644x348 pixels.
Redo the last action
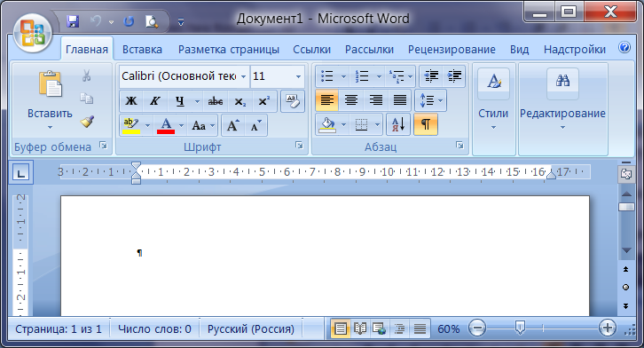point(129,21)
